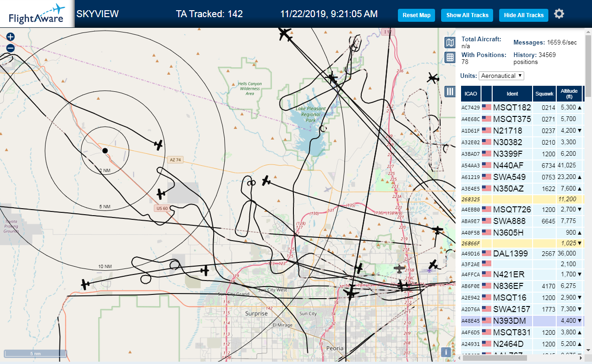Select the N440AF aircraft row
592x364 pixels.
522,165
